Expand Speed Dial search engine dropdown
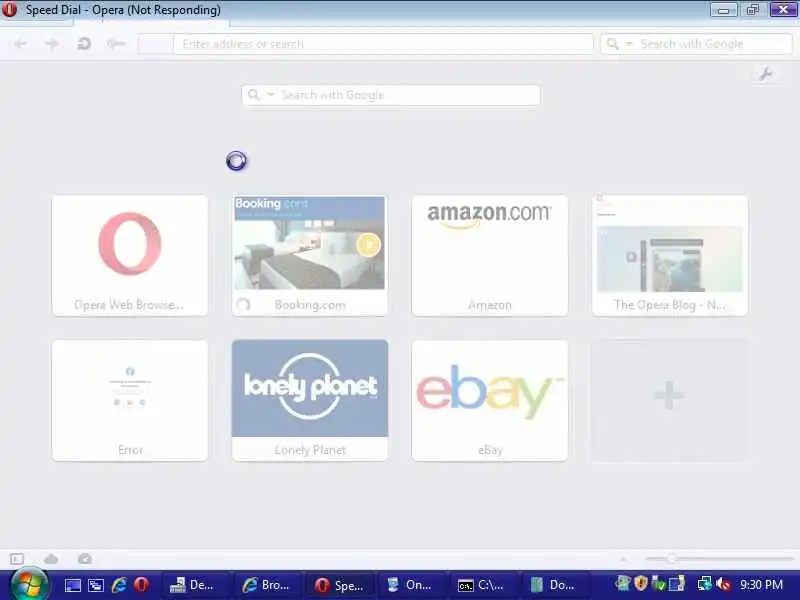 click(x=271, y=95)
